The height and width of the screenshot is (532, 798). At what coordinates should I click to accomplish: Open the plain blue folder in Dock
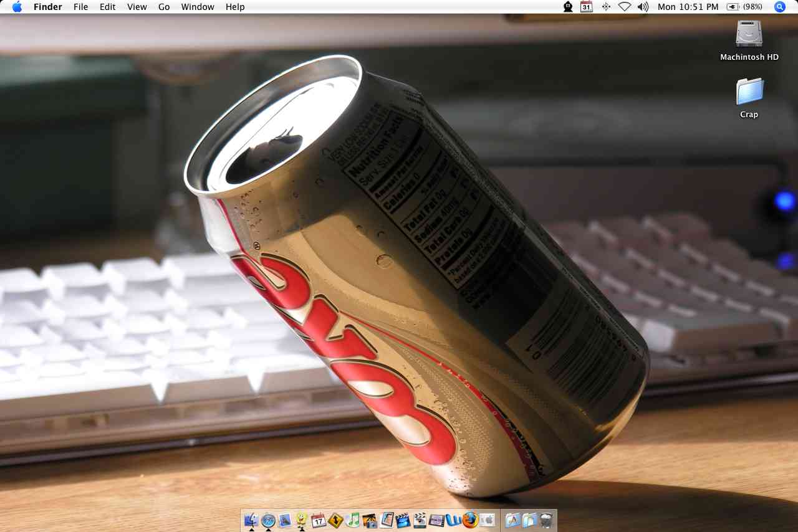point(529,520)
